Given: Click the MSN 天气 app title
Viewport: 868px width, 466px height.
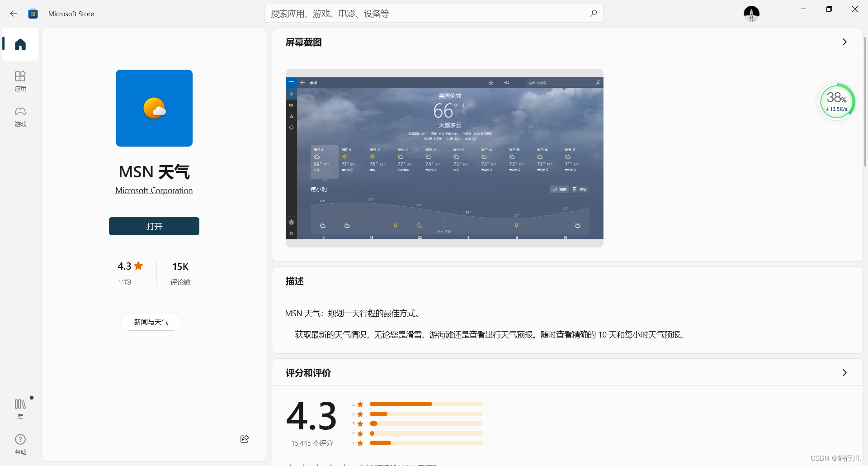Looking at the screenshot, I should click(154, 172).
